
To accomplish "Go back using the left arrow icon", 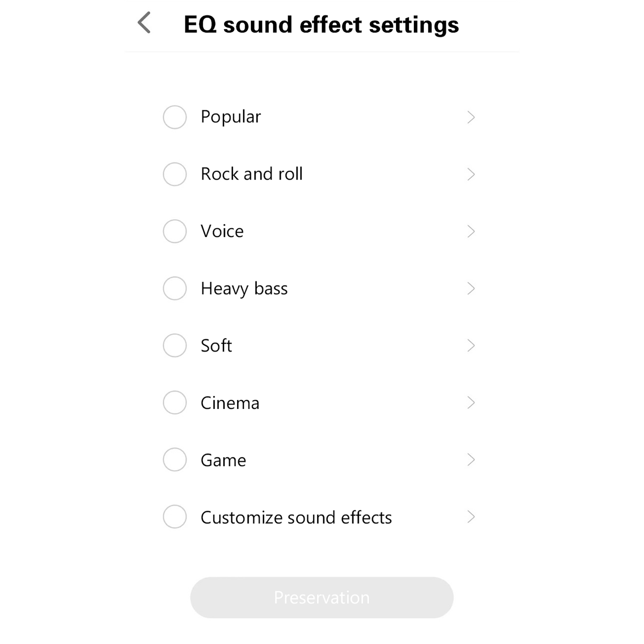I will (x=144, y=23).
